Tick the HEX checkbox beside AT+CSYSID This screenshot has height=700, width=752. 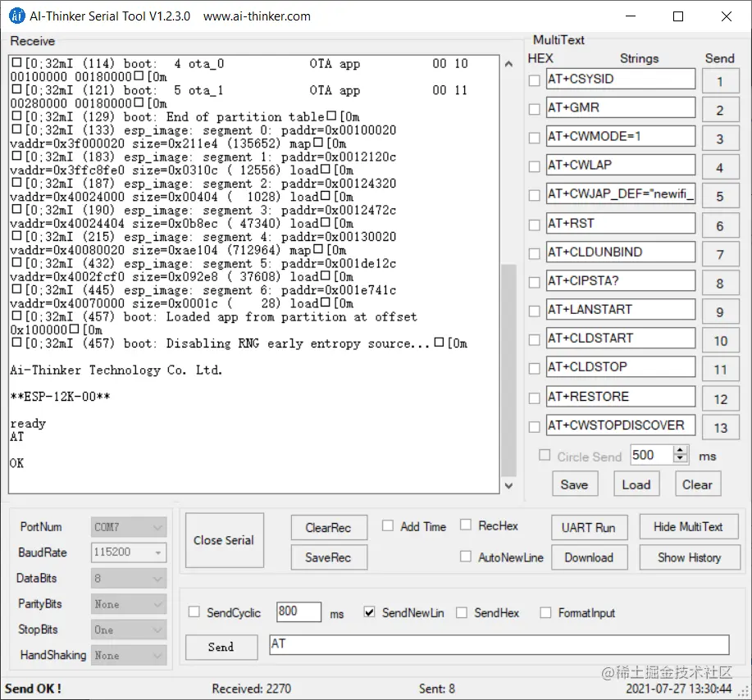534,80
